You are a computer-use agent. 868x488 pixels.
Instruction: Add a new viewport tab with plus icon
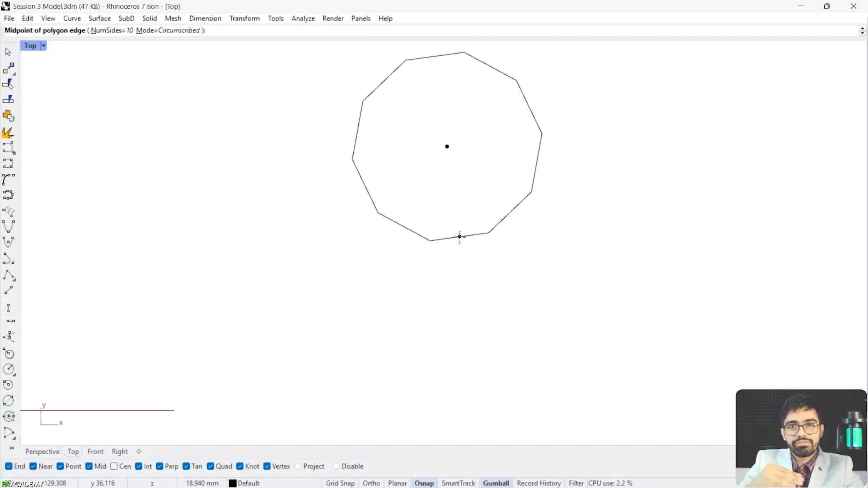[139, 451]
